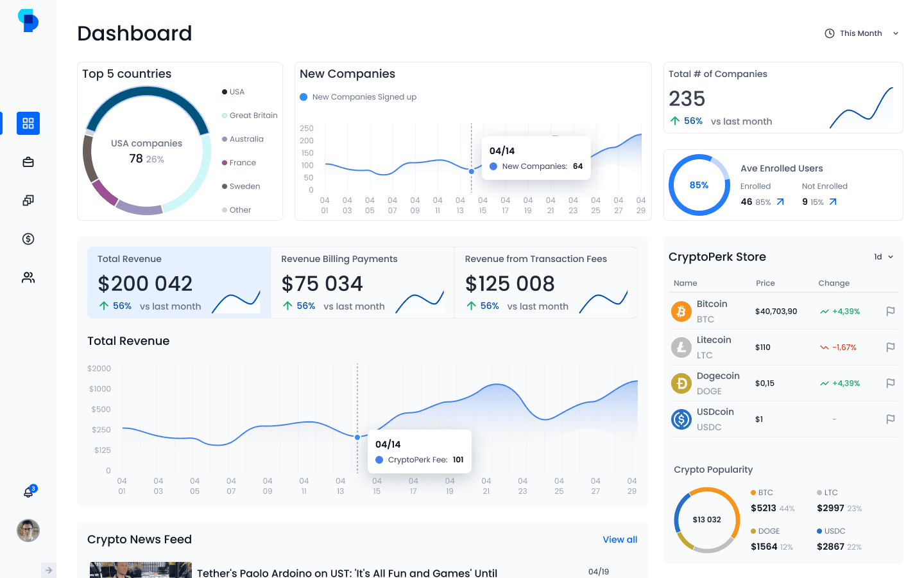Open the dollar coin section in sidebar

click(x=28, y=239)
